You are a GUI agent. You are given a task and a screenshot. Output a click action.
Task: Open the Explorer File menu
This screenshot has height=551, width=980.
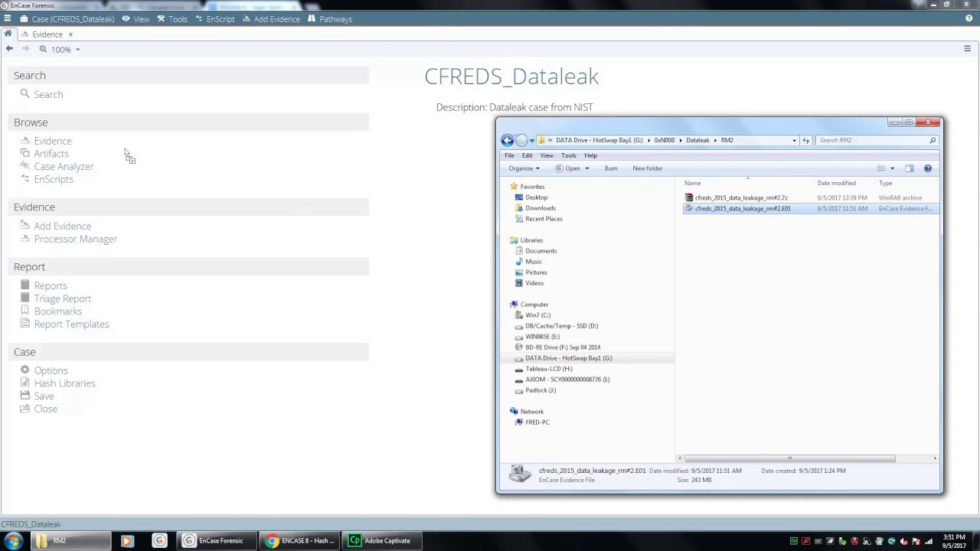[x=509, y=155]
